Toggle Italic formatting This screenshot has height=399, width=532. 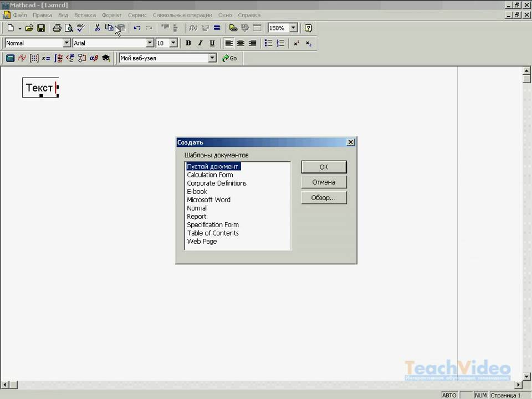pyautogui.click(x=200, y=43)
